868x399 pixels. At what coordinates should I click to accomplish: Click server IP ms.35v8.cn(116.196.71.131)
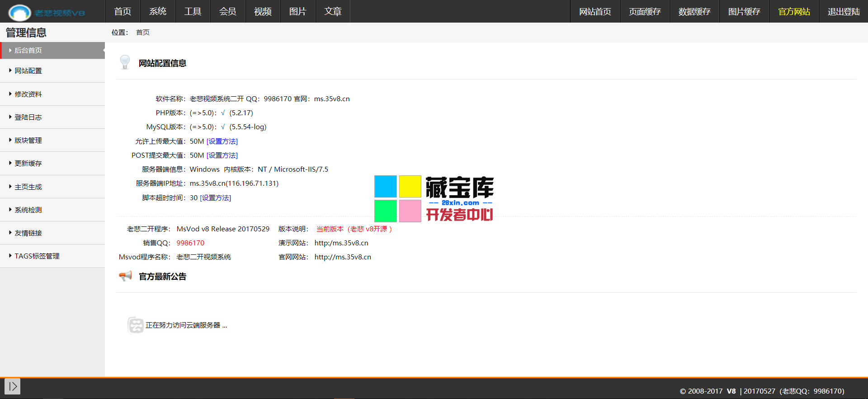click(234, 183)
